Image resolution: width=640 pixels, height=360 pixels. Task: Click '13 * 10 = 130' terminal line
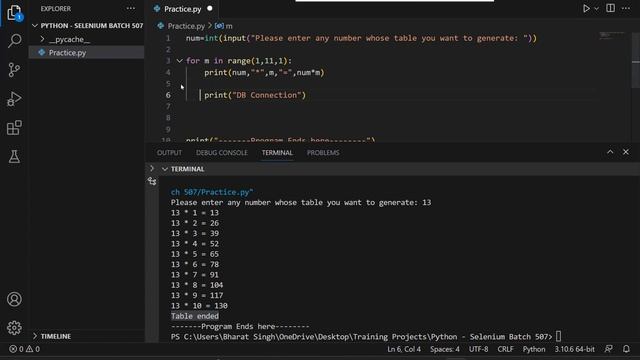[199, 306]
